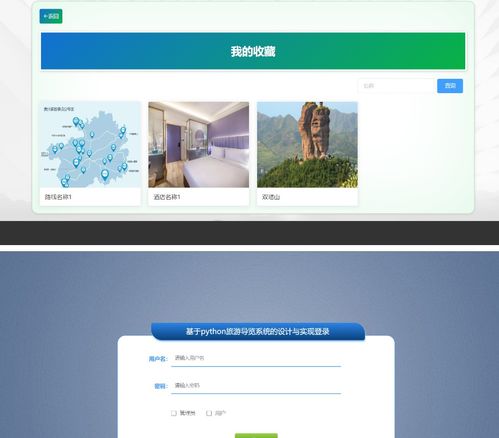Open the map thumbnail for 路线名称1
Viewport: 499px width, 438px height.
tap(90, 145)
